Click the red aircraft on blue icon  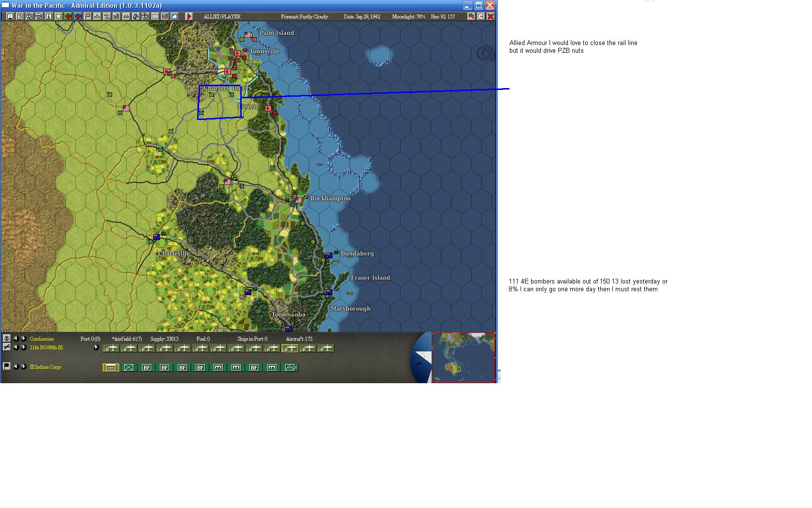tap(78, 16)
